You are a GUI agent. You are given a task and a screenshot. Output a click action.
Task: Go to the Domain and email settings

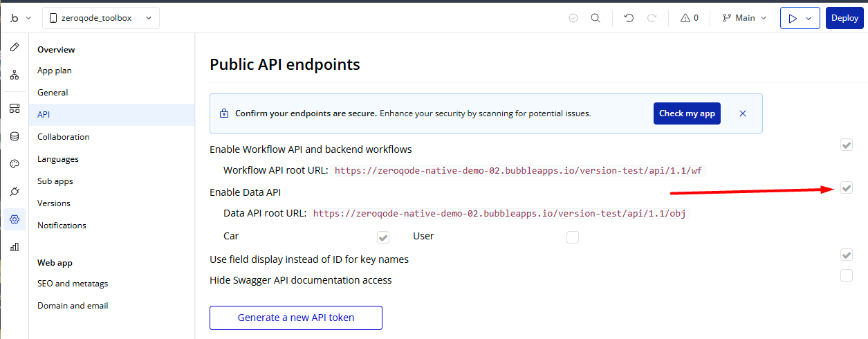[x=73, y=306]
